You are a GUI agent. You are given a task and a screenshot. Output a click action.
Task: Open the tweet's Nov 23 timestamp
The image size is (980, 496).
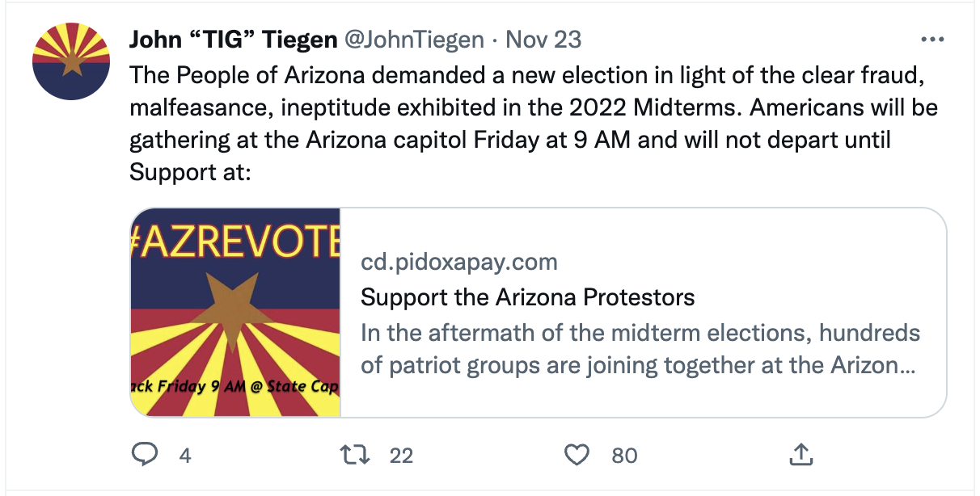543,40
